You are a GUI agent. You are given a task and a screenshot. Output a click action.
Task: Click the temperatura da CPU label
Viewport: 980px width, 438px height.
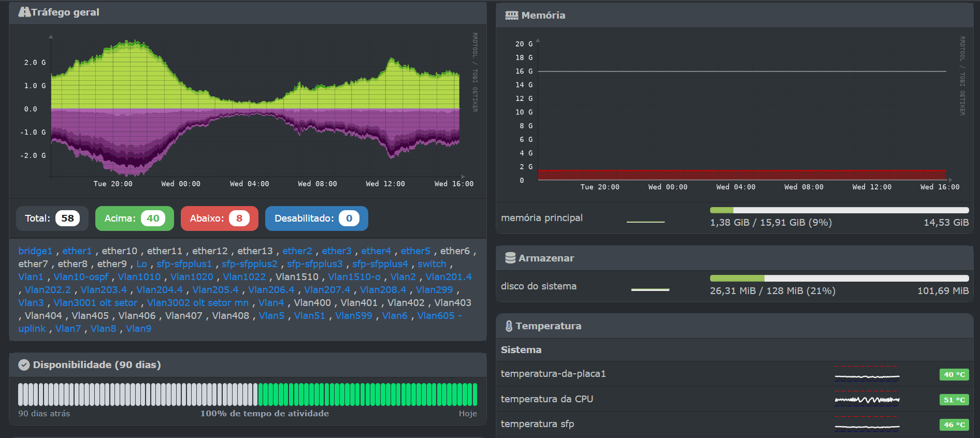(x=547, y=399)
